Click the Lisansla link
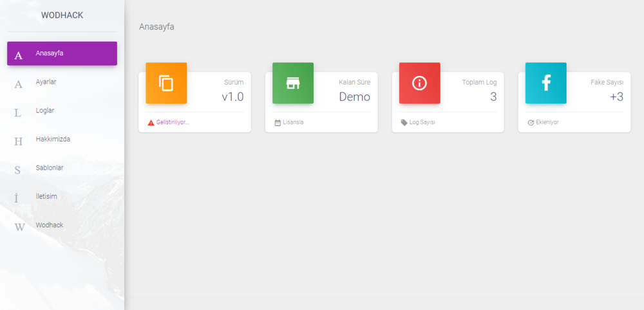This screenshot has width=644, height=310. click(293, 123)
